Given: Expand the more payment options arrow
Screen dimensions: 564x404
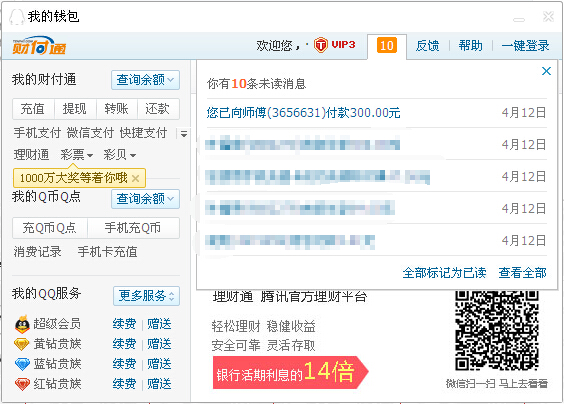Looking at the screenshot, I should point(184,134).
